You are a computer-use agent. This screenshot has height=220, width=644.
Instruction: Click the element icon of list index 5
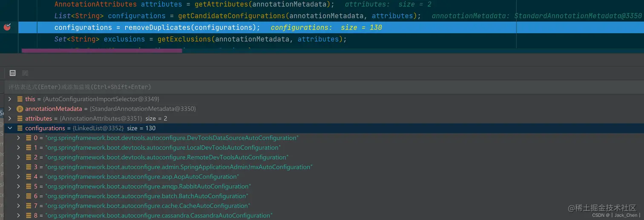pyautogui.click(x=28, y=186)
